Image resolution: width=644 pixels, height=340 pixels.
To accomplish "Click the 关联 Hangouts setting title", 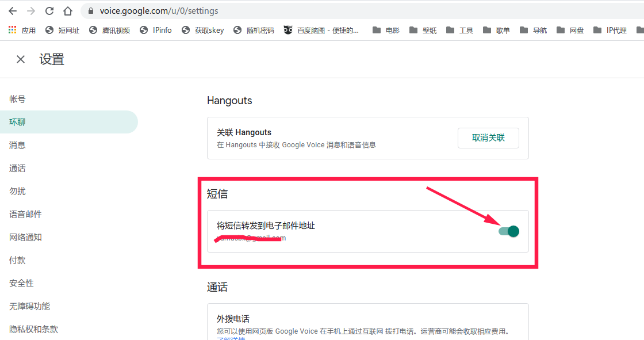I will click(244, 132).
